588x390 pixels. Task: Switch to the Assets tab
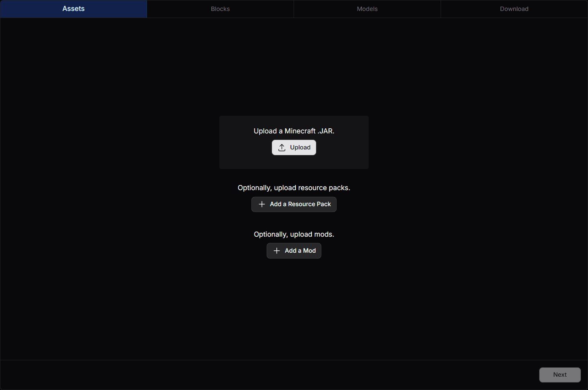click(x=73, y=9)
